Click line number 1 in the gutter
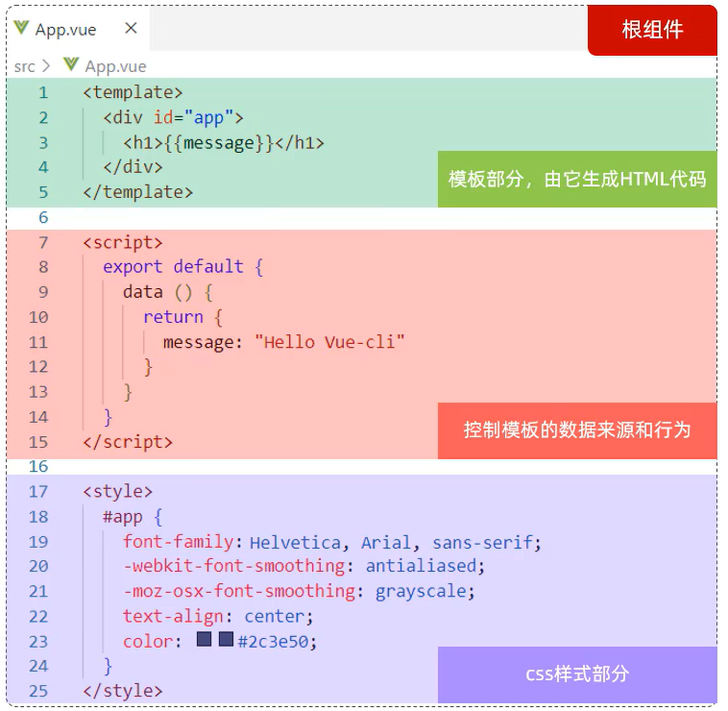This screenshot has height=711, width=728. coord(43,93)
